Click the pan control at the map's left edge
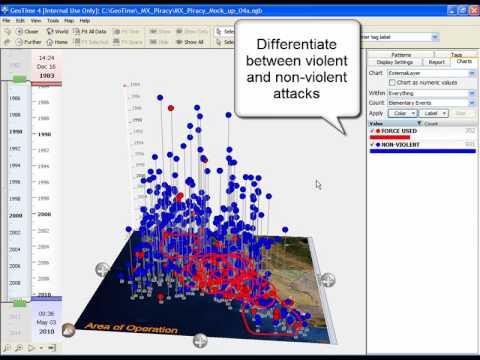480x360 pixels. pos(102,269)
